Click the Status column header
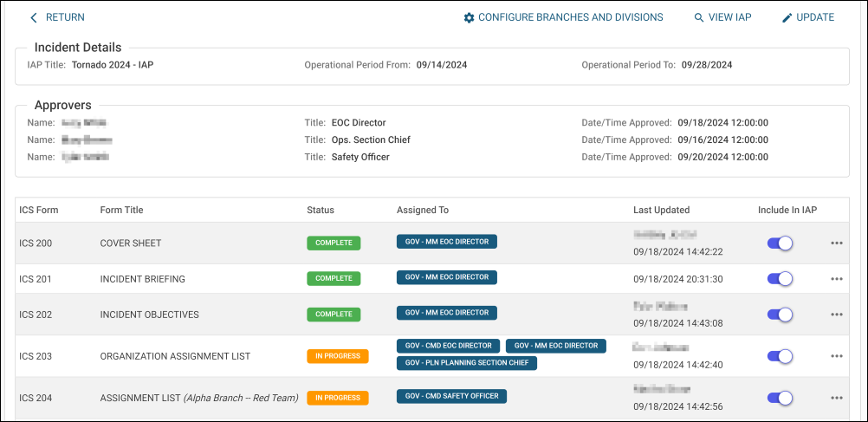Image resolution: width=868 pixels, height=422 pixels. 320,210
